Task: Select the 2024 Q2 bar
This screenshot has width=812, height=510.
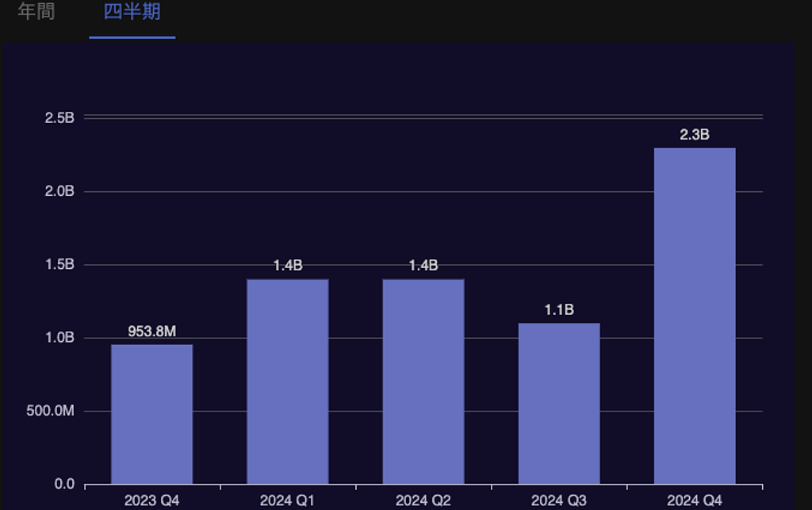Action: coord(423,382)
